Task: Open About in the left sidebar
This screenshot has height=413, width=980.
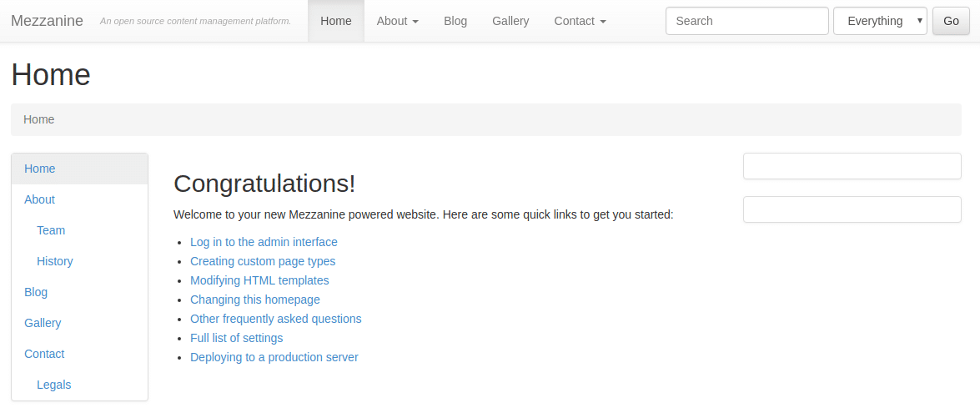Action: coord(79,199)
